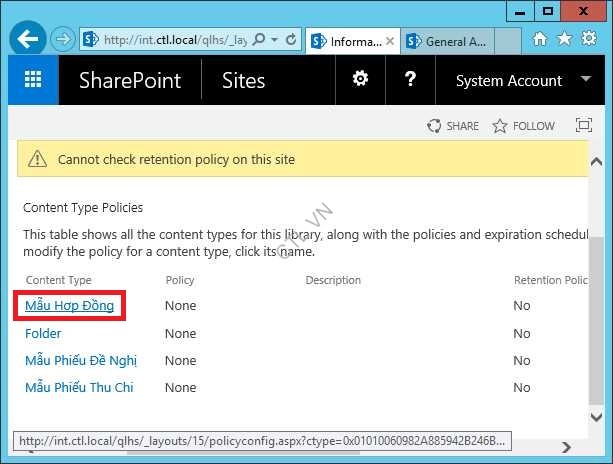Open the Folder content type policy
The image size is (613, 464).
(43, 333)
